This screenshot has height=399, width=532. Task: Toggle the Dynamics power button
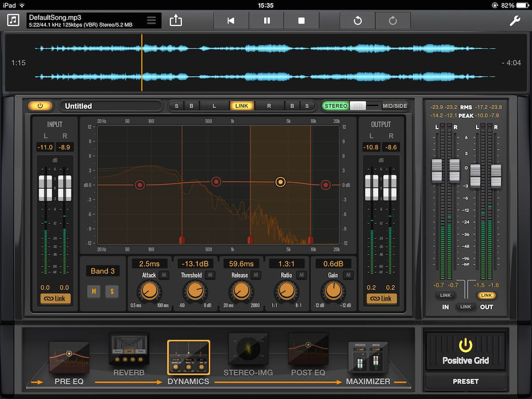click(40, 105)
